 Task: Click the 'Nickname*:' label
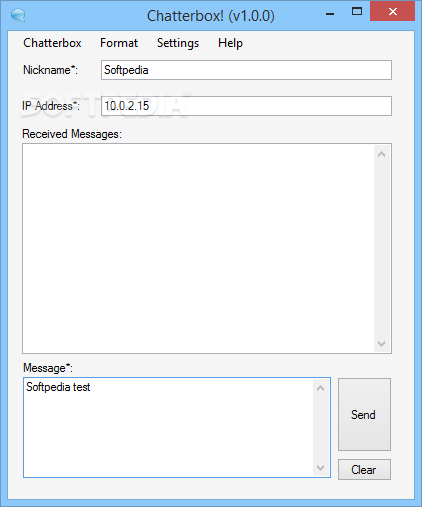[x=50, y=70]
